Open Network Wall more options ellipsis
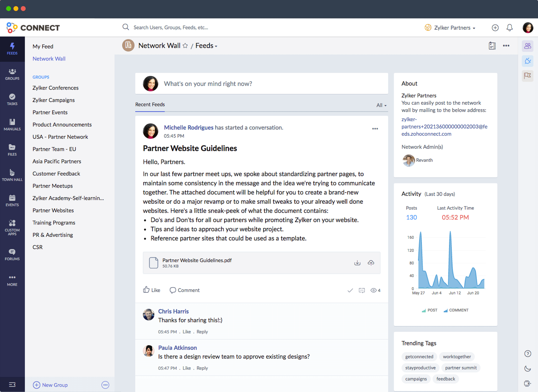The image size is (538, 392). [x=506, y=46]
